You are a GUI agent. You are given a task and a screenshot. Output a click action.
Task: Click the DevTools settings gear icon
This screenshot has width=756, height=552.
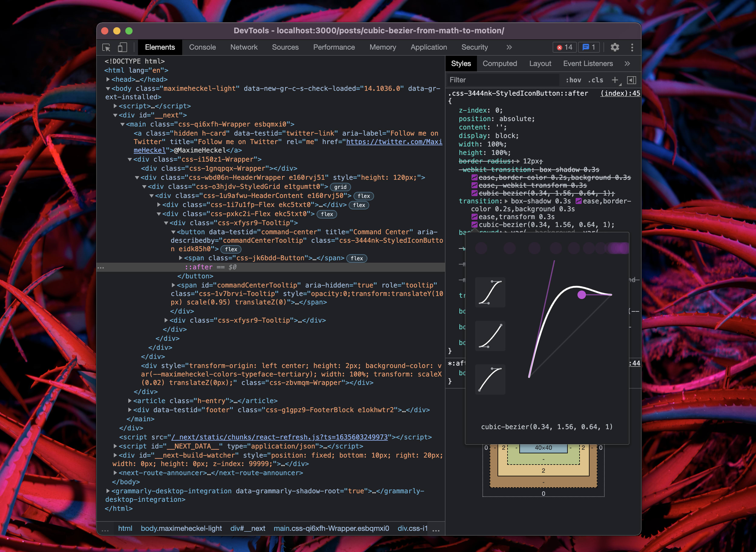[615, 47]
